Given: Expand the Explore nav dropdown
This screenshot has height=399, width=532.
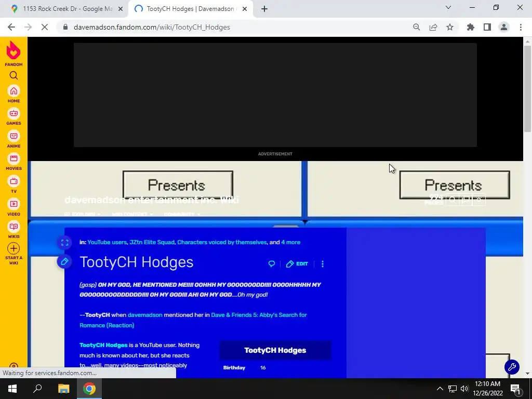Looking at the screenshot, I should [x=83, y=214].
